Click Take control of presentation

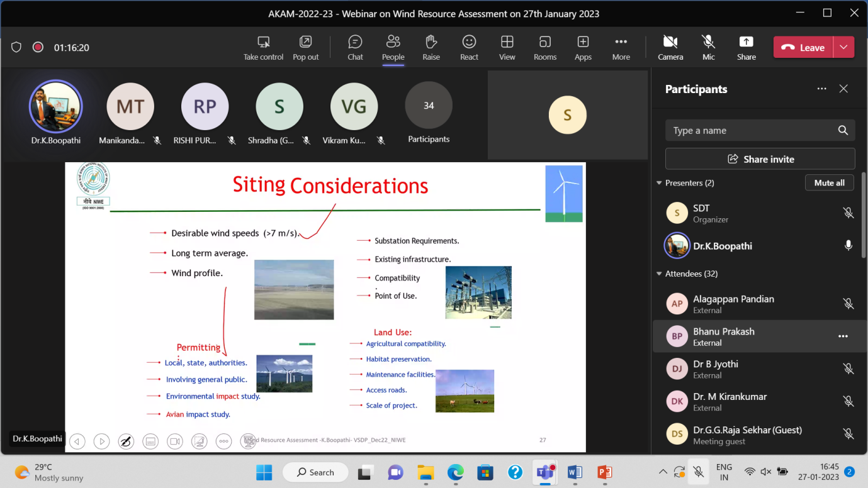coord(263,47)
